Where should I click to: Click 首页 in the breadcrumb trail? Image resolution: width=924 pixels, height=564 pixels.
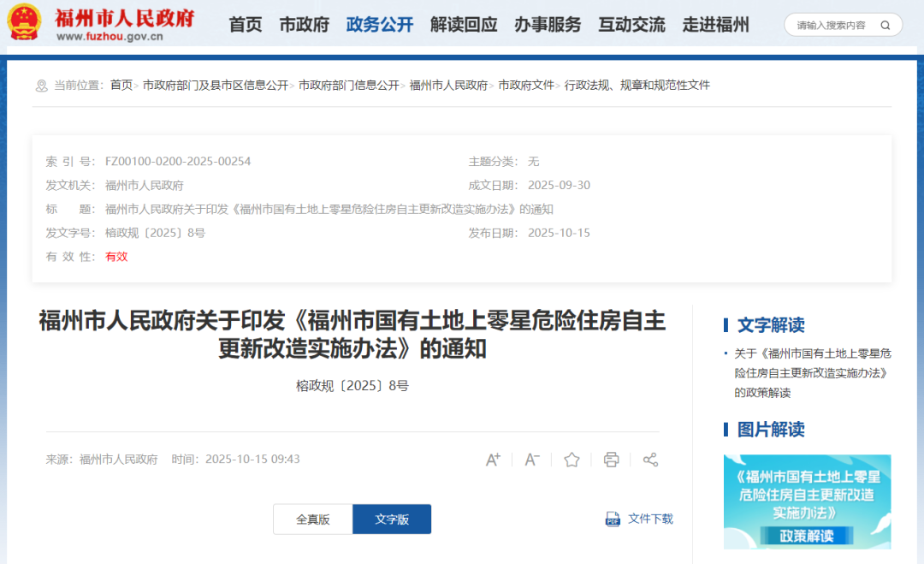coord(121,86)
